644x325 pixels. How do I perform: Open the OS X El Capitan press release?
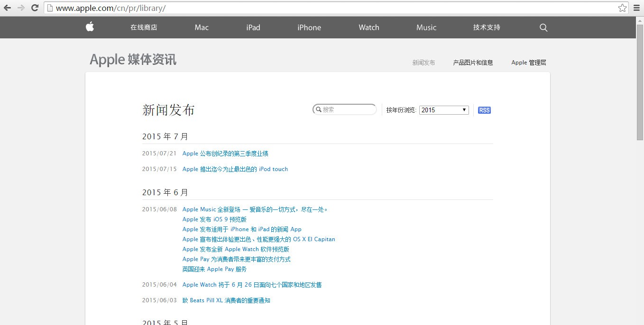click(258, 239)
